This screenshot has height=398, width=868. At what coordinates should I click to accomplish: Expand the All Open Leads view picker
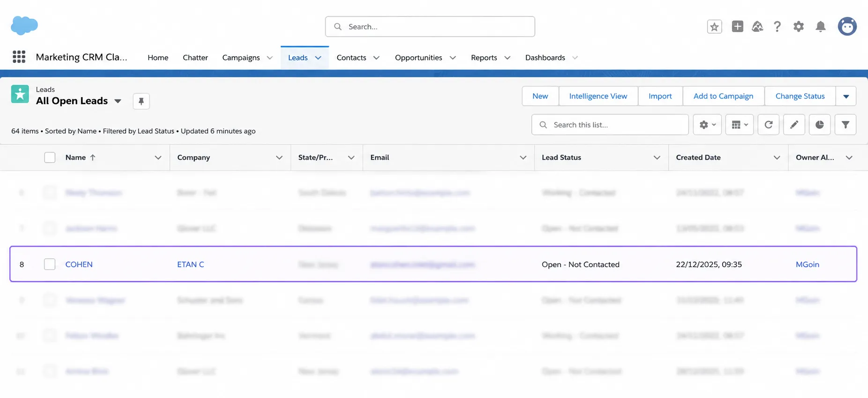coord(118,101)
